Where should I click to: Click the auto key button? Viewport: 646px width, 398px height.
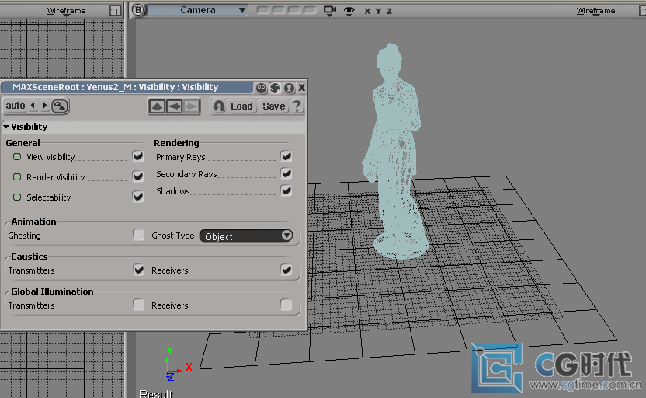click(x=15, y=106)
